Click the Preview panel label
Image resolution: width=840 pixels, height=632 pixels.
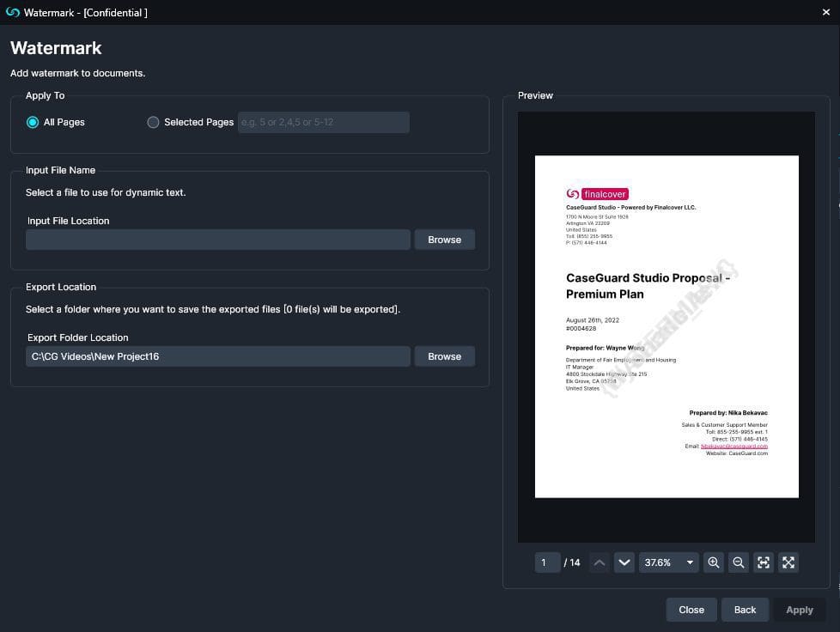(x=535, y=95)
